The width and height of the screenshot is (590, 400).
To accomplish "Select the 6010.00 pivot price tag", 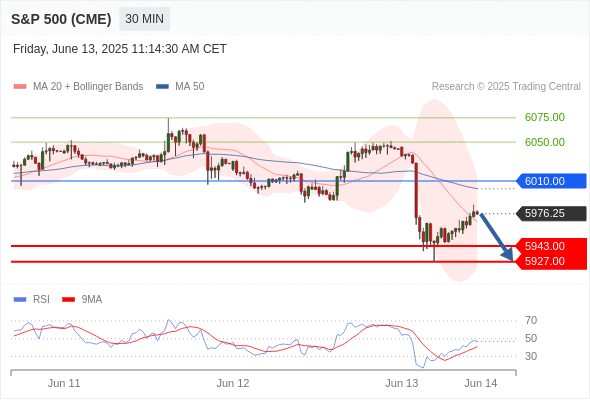I will point(551,181).
